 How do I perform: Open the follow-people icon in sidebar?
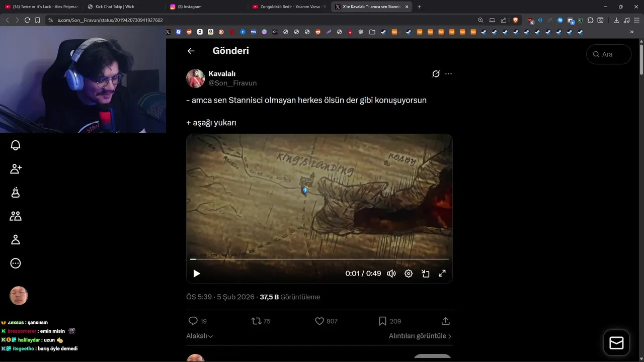16,169
